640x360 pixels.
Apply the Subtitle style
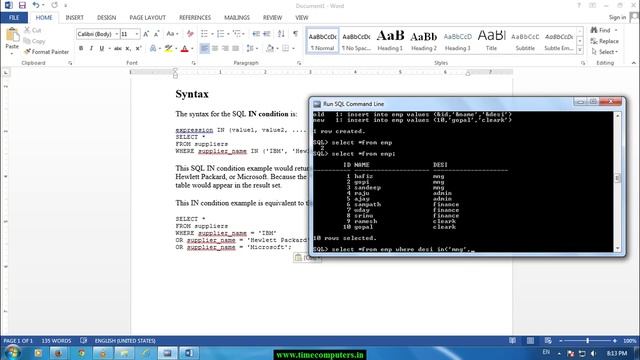coord(525,41)
